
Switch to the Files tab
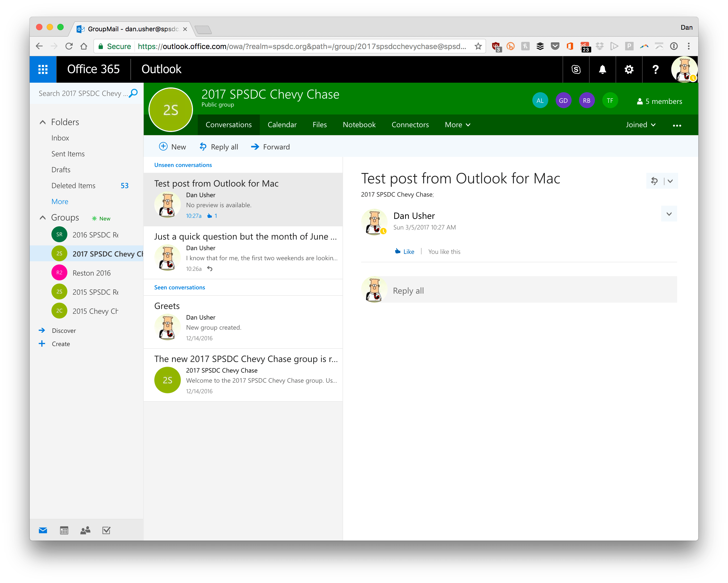point(319,125)
